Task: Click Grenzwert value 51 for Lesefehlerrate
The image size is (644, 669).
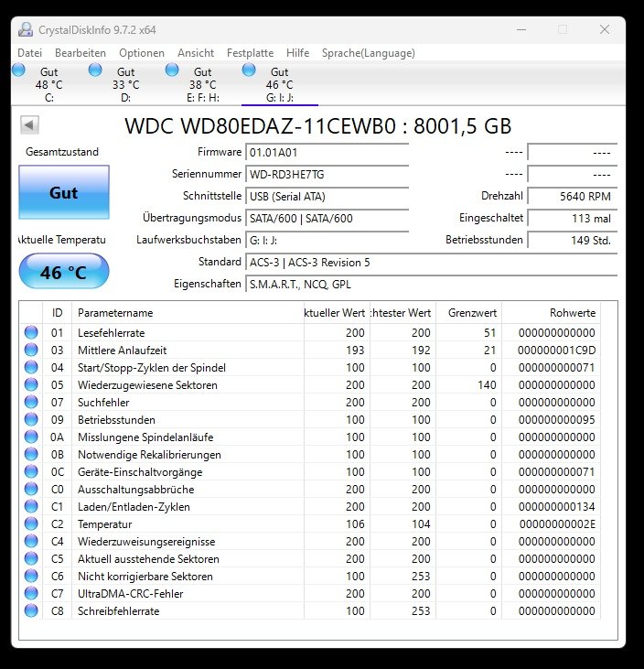Action: [x=490, y=333]
